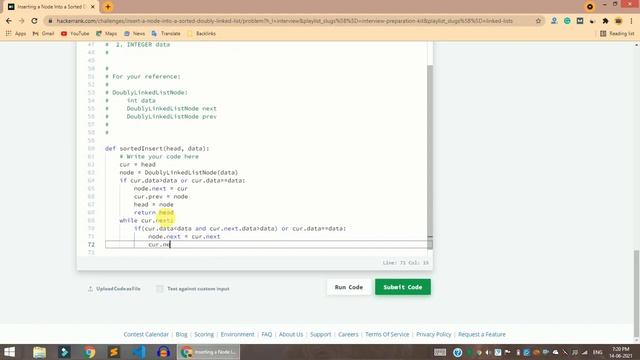
Task: Switch to the active Chrome taskbar window
Action: click(209, 352)
